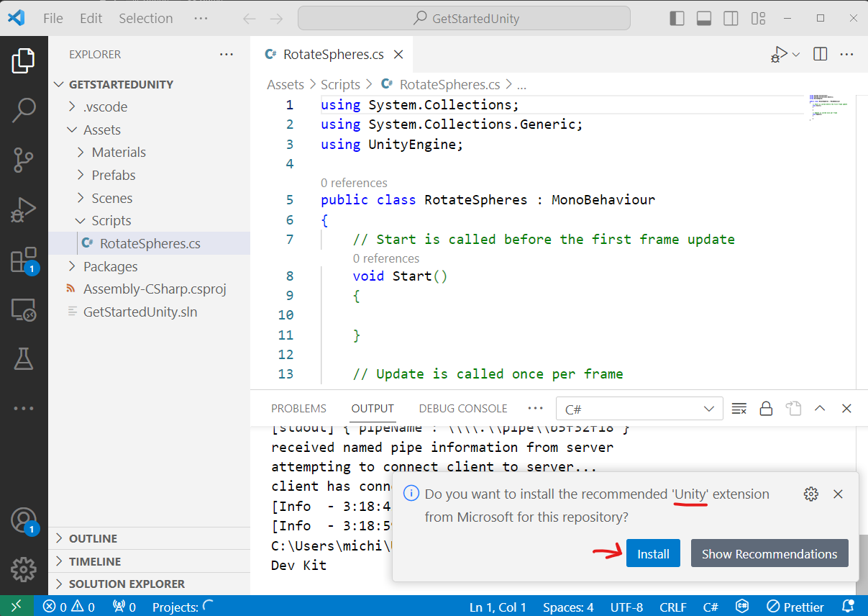
Task: Collapse the Scripts folder
Action: (x=150, y=221)
